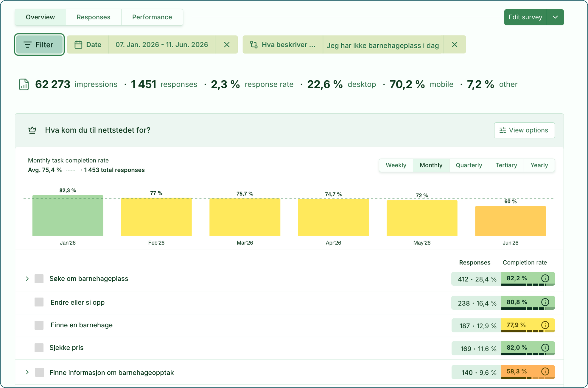588x388 pixels.
Task: Click '412 · 28,4 %' responses cell
Action: point(477,279)
